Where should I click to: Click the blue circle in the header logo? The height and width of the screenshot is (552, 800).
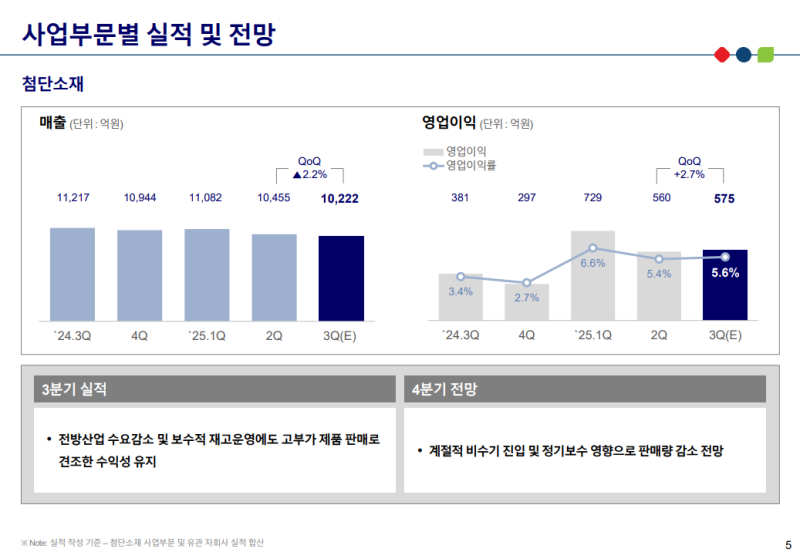click(x=743, y=54)
